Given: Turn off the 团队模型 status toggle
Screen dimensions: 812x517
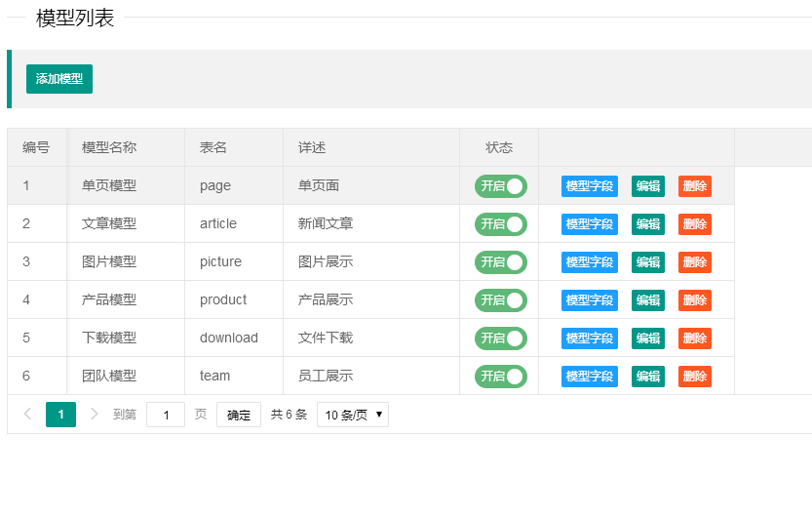Looking at the screenshot, I should point(500,377).
